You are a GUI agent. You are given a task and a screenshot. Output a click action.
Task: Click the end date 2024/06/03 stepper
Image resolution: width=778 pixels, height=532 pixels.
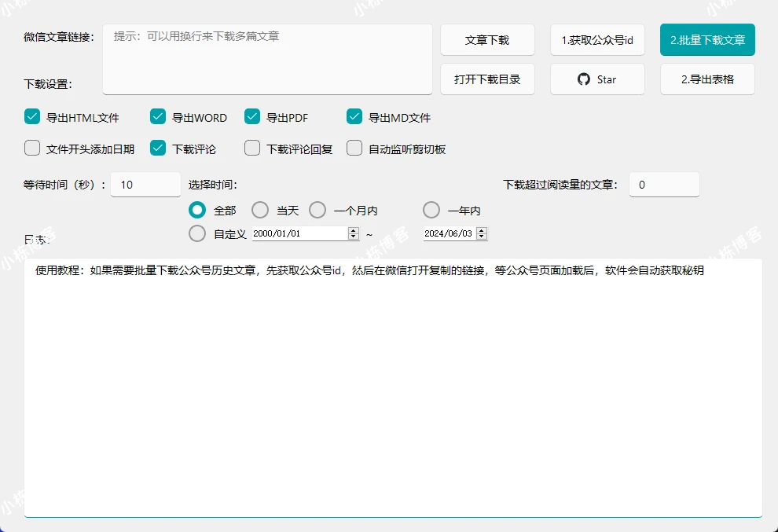(x=482, y=233)
